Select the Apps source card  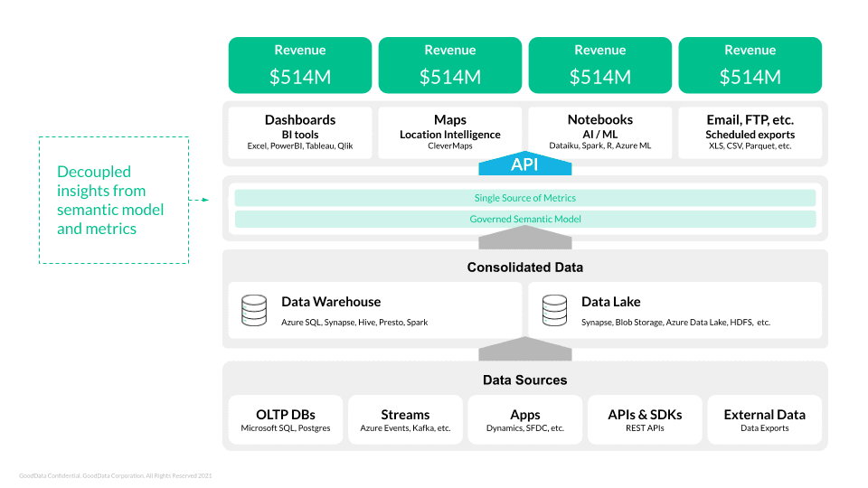[524, 419]
